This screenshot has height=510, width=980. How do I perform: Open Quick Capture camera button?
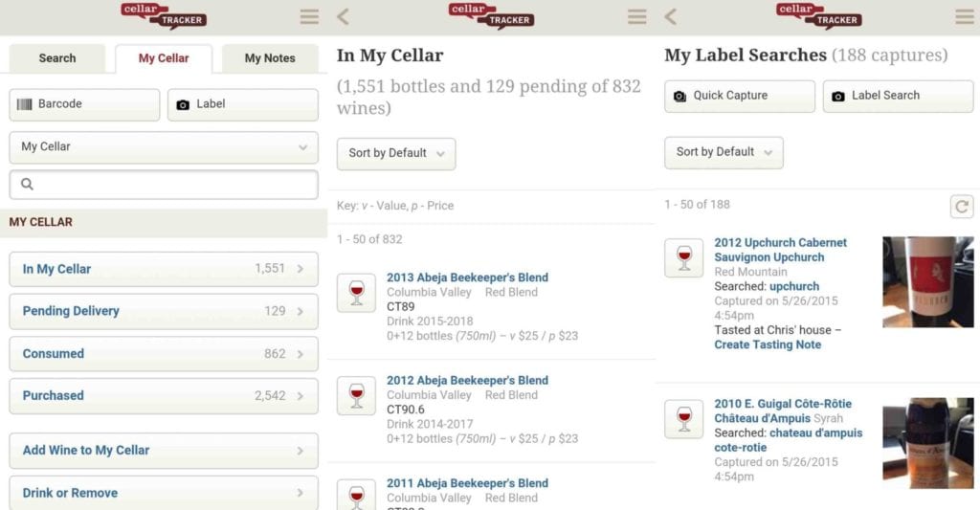[740, 96]
